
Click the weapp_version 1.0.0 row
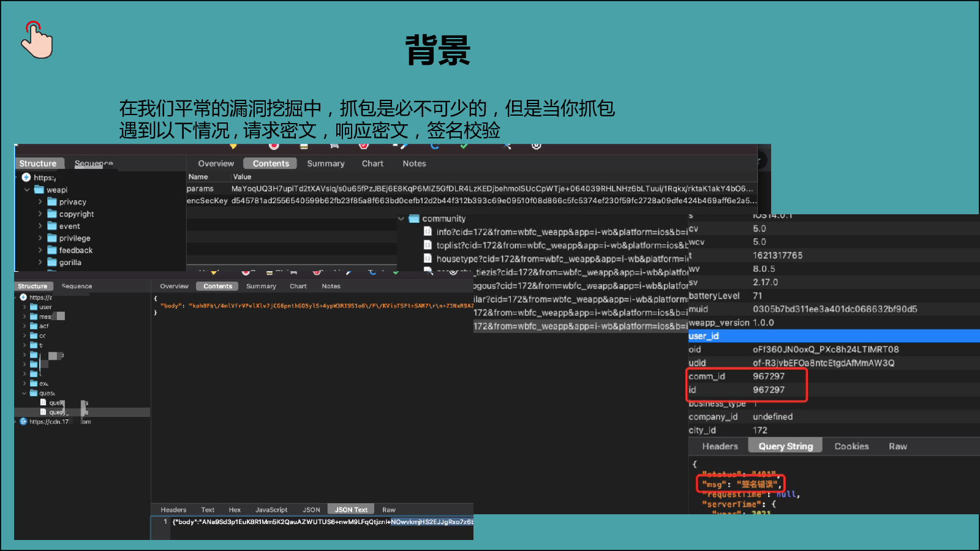[834, 323]
